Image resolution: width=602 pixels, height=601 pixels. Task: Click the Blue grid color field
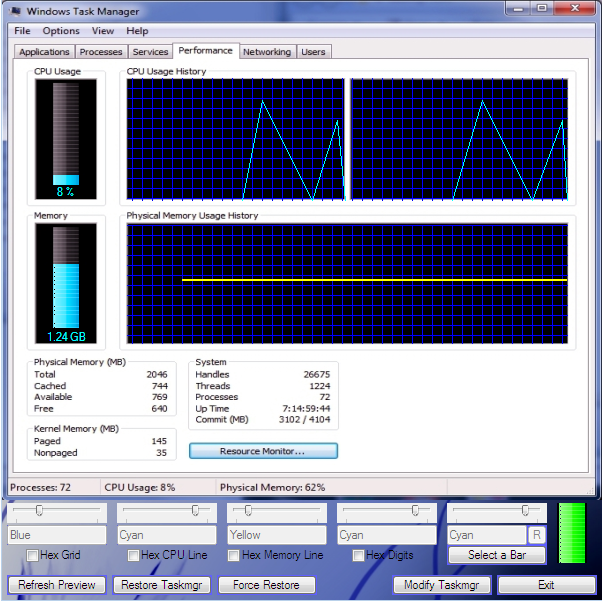tap(57, 535)
